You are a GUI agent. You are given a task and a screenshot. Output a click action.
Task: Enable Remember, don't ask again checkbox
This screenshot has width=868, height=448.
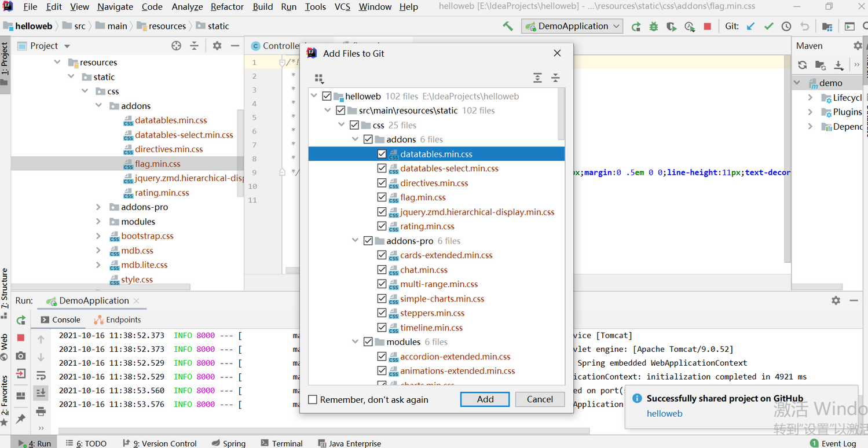pos(313,399)
